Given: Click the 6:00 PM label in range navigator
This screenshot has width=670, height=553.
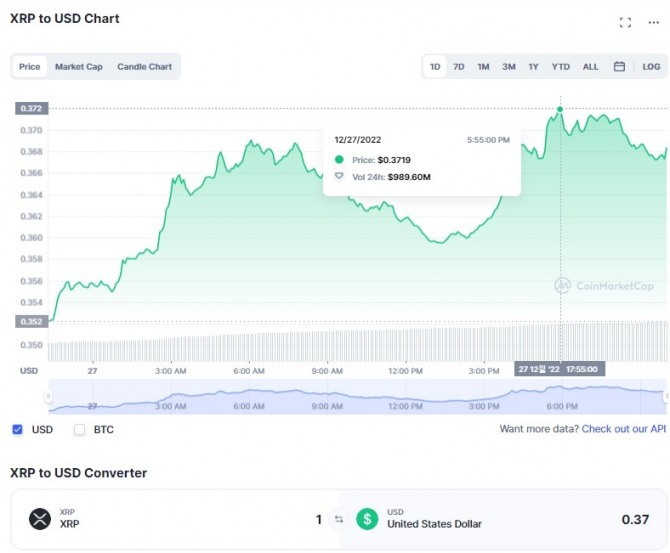Looking at the screenshot, I should tap(562, 406).
